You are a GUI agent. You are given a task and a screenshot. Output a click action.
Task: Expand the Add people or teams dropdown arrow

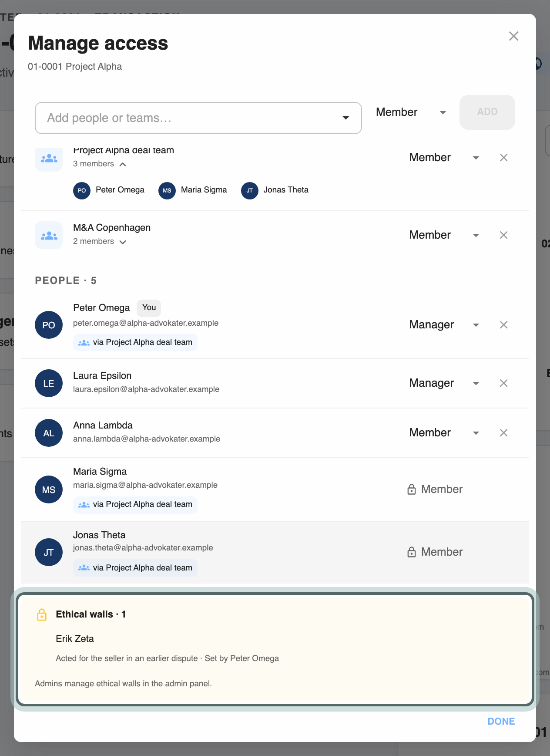point(346,118)
